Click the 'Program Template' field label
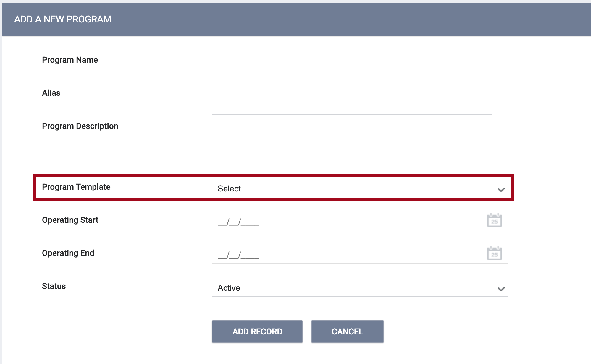Screen dimensions: 591x364 pyautogui.click(x=76, y=187)
